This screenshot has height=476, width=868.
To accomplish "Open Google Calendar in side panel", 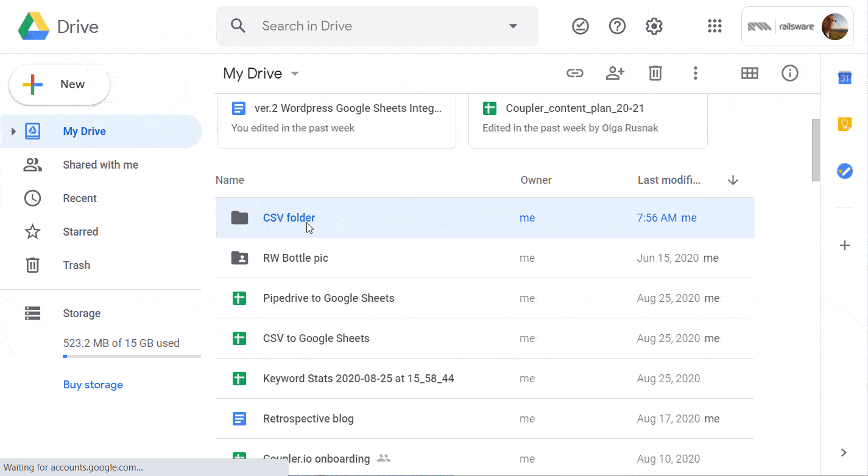I will click(x=844, y=78).
